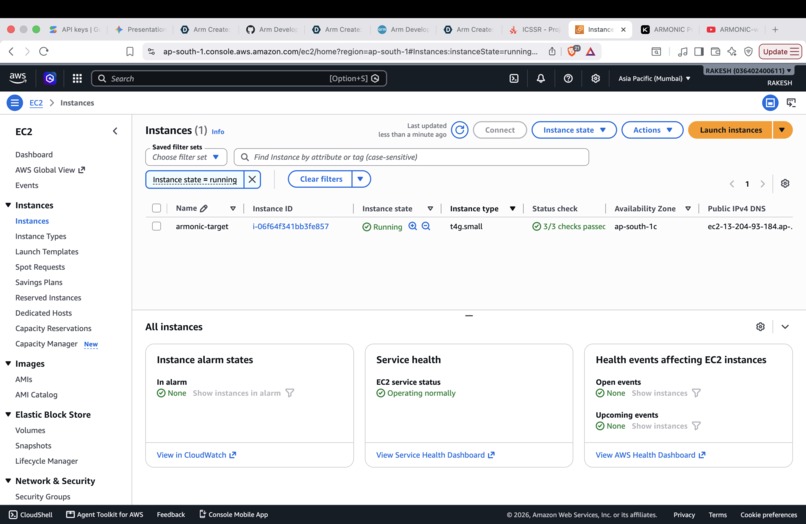The image size is (806, 524).
Task: Open Brave shields icon
Action: pos(573,51)
